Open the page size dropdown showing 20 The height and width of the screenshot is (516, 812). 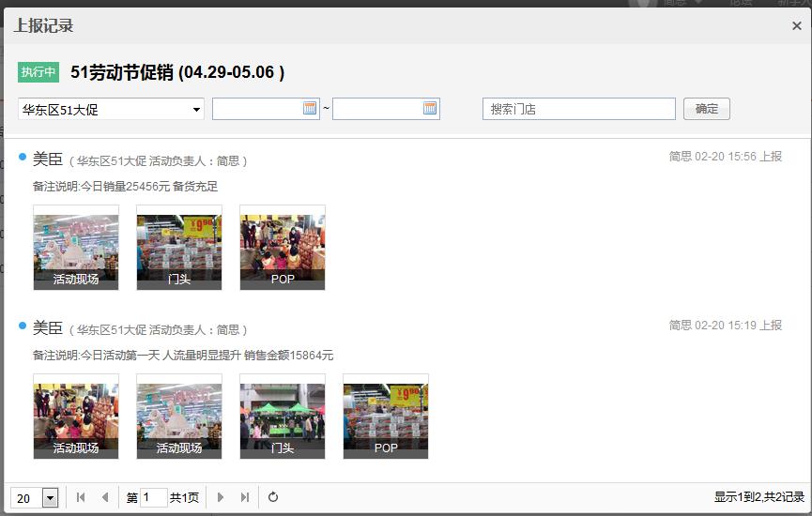[x=50, y=498]
